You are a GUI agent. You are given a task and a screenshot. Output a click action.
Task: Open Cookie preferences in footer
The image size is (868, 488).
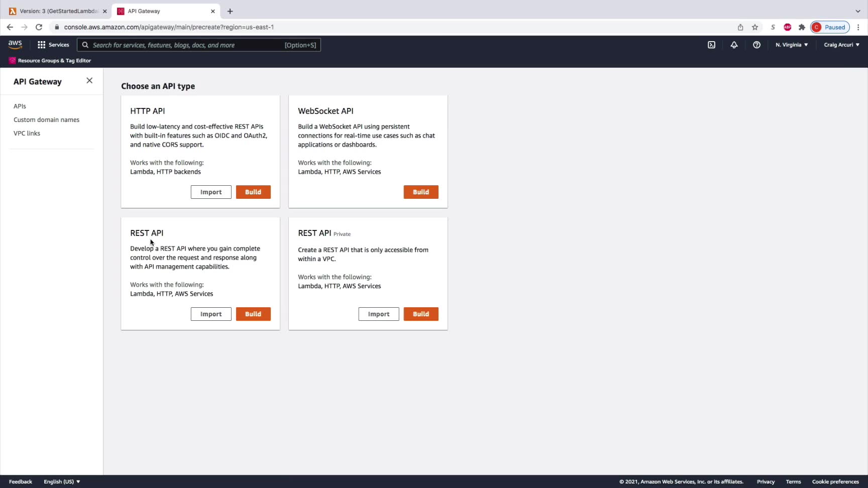pos(835,481)
